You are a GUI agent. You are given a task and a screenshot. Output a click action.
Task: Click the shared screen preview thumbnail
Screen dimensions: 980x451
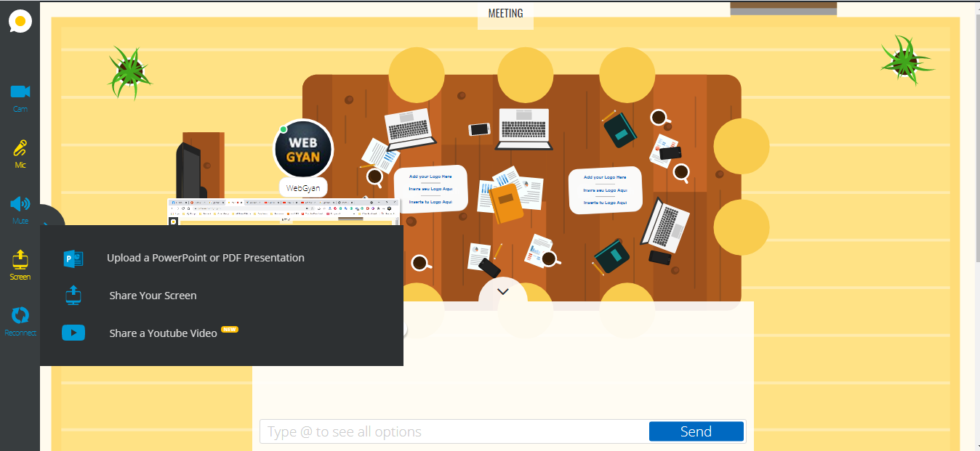pyautogui.click(x=284, y=211)
